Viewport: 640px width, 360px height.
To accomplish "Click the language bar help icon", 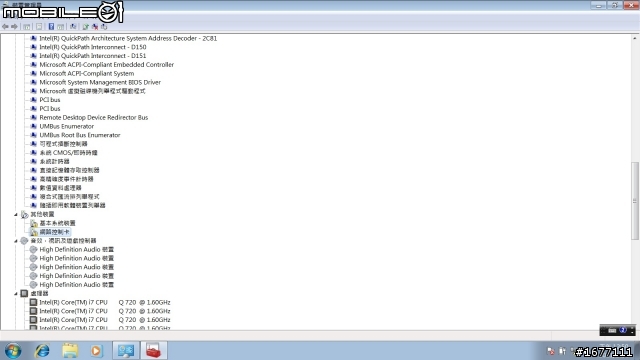I will 623,330.
